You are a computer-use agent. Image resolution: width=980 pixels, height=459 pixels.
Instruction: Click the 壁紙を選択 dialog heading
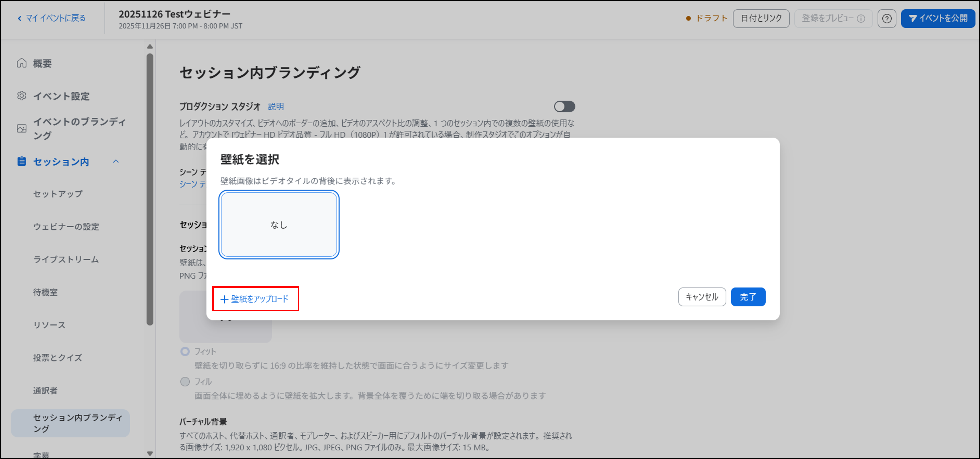point(250,159)
